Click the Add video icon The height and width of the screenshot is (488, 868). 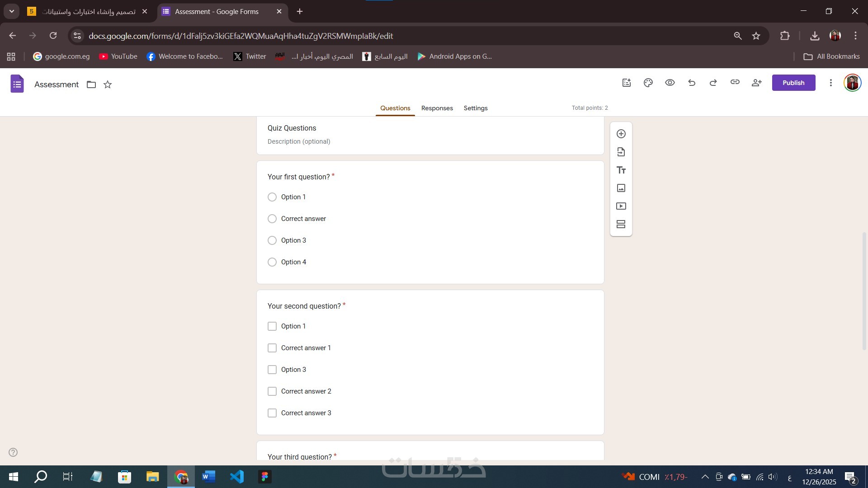tap(621, 206)
